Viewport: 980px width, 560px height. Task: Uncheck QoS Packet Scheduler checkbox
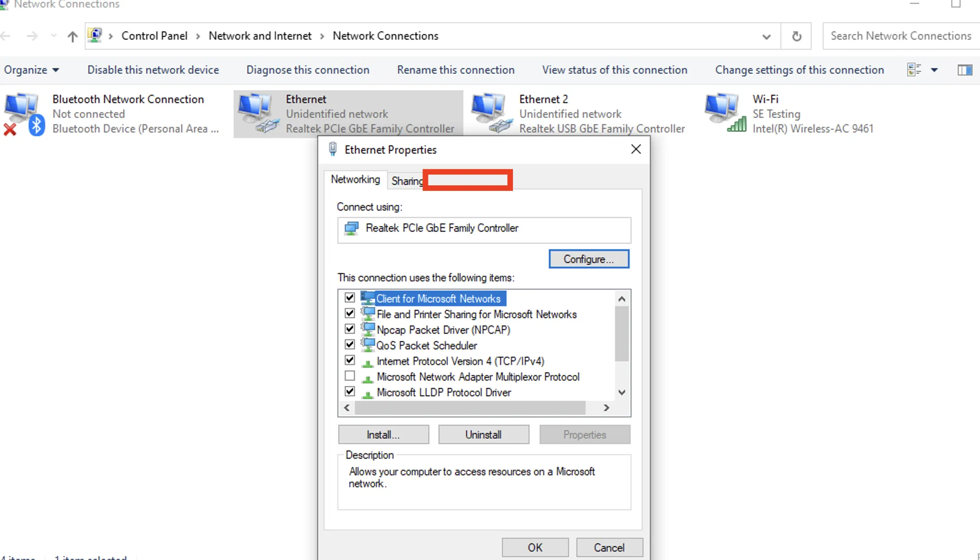(350, 345)
